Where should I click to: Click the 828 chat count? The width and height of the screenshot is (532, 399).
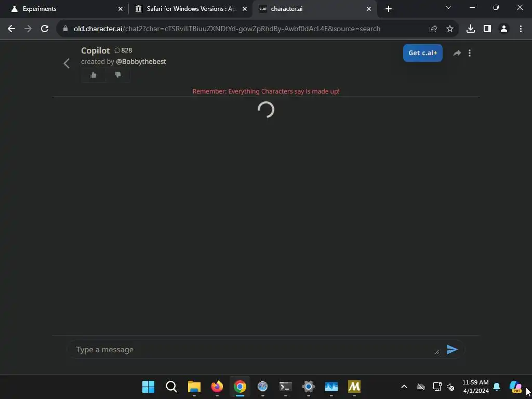point(123,50)
